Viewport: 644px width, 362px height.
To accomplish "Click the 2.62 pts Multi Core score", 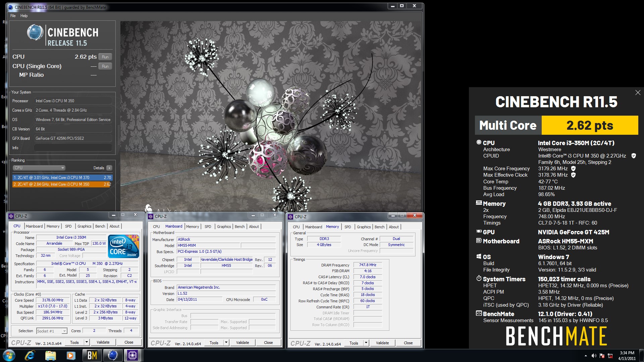I will (590, 125).
